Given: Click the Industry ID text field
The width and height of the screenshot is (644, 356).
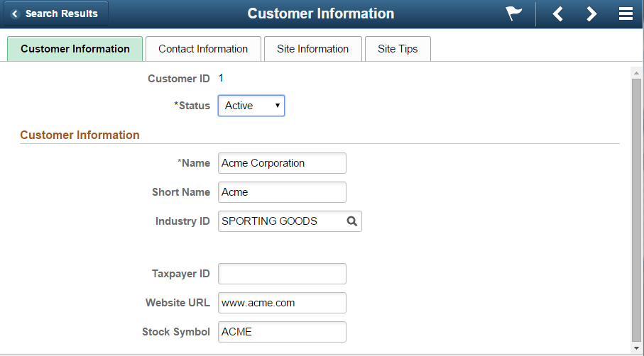Looking at the screenshot, I should [x=280, y=221].
